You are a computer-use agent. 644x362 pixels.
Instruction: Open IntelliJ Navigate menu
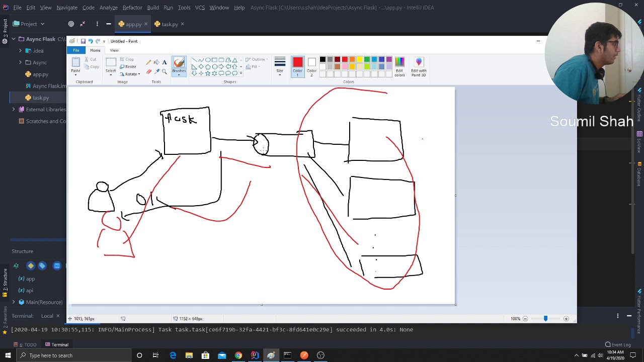[x=67, y=8]
